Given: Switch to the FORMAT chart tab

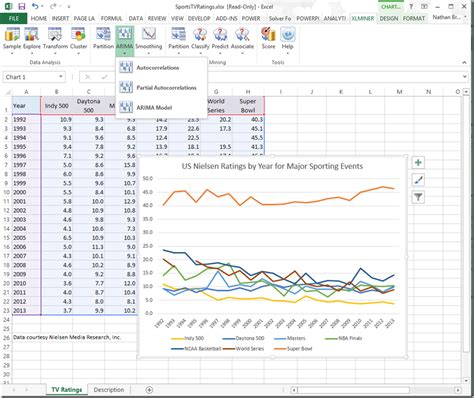Looking at the screenshot, I should tap(414, 18).
